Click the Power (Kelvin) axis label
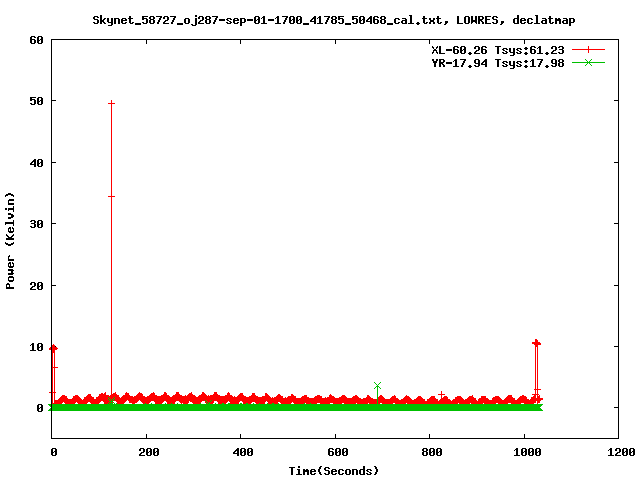The height and width of the screenshot is (480, 640). (10, 241)
